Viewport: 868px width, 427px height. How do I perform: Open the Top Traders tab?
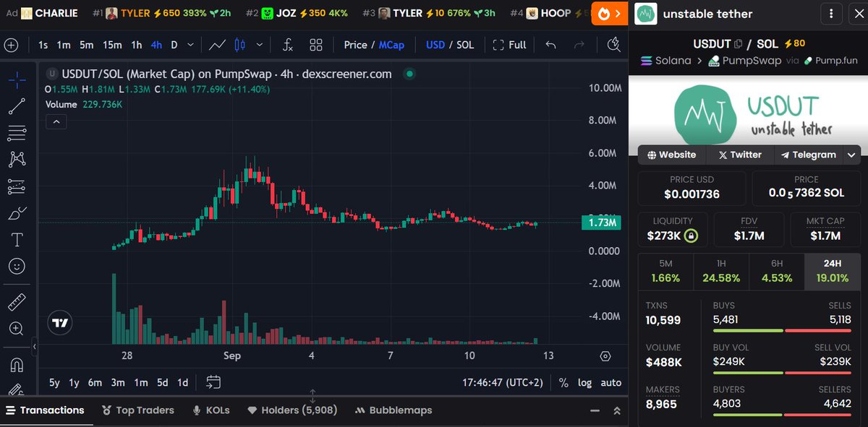pos(138,410)
